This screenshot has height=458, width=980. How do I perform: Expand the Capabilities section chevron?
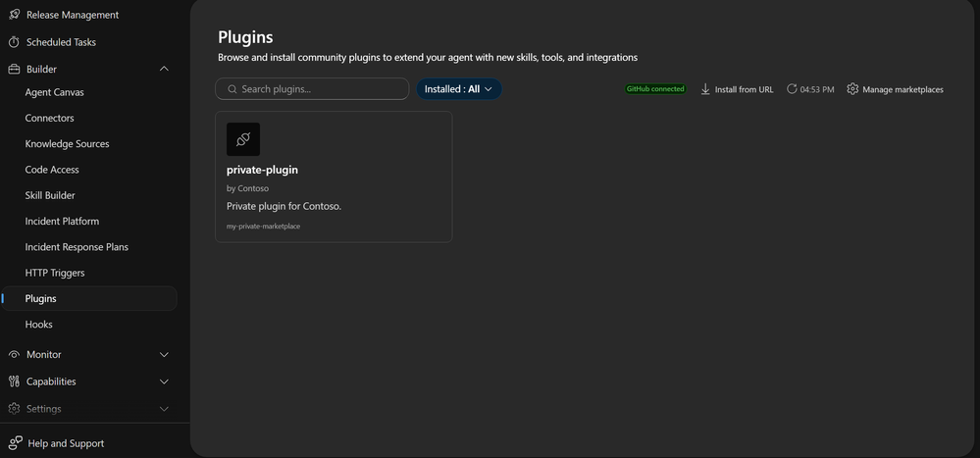click(164, 382)
